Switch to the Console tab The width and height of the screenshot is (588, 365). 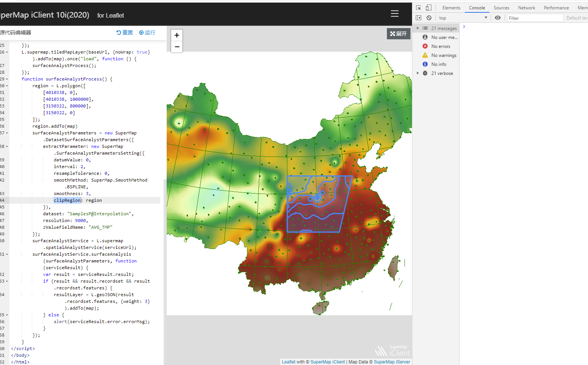(477, 7)
